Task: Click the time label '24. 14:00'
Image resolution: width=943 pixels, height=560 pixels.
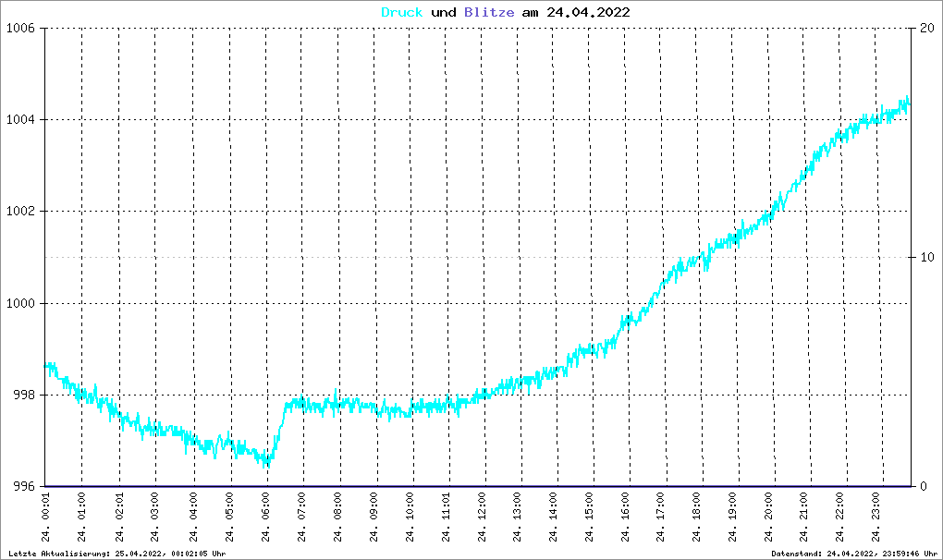Action: [553, 517]
